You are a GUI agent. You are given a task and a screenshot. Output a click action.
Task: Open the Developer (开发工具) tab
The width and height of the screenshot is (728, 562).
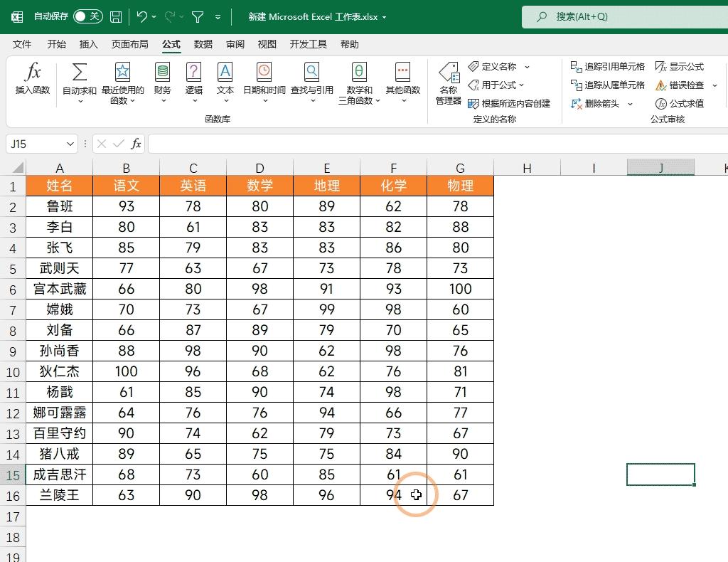point(308,44)
